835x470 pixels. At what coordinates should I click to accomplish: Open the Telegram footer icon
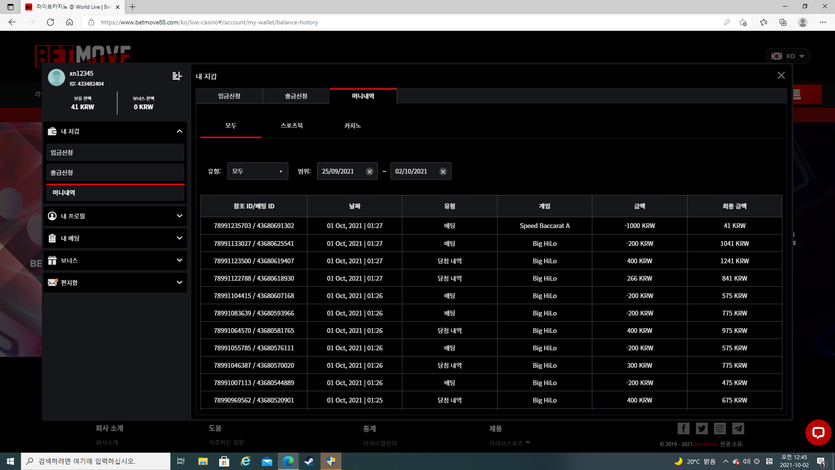pos(738,428)
